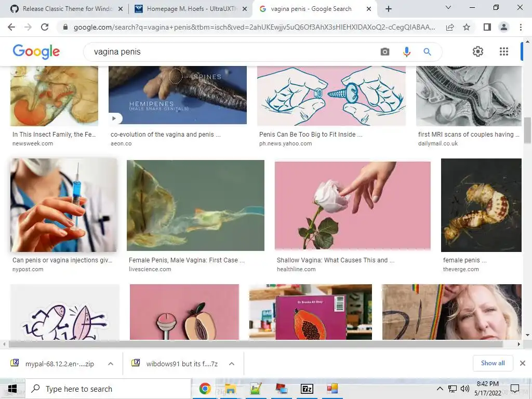Open the dailymail.co.uk MRI scans result

coord(469,135)
